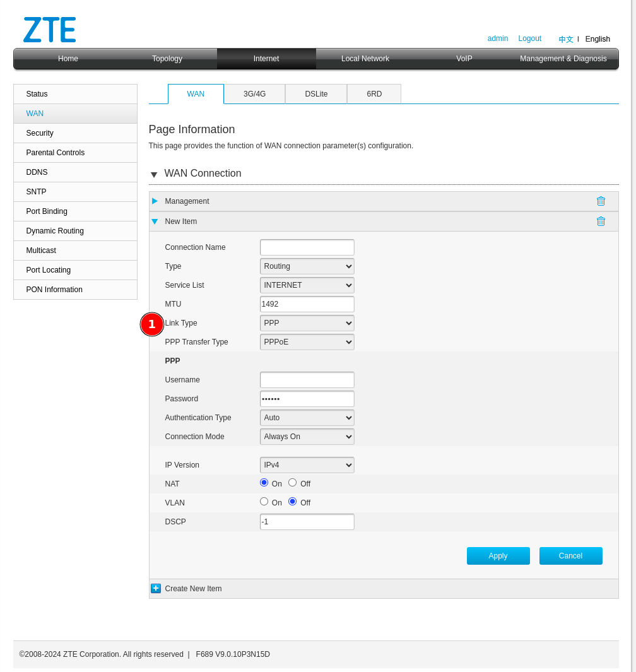This screenshot has width=636, height=672.
Task: Open the Local Network menu
Action: point(365,59)
